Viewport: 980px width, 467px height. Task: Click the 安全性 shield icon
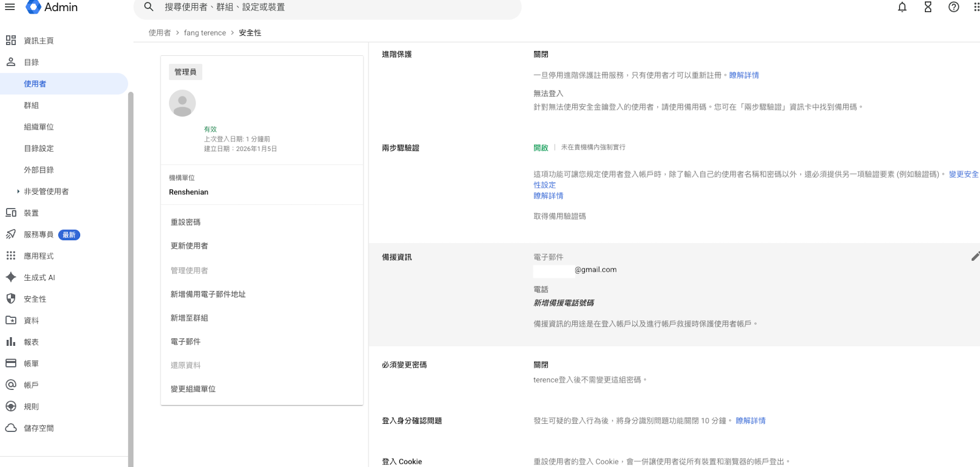click(11, 299)
